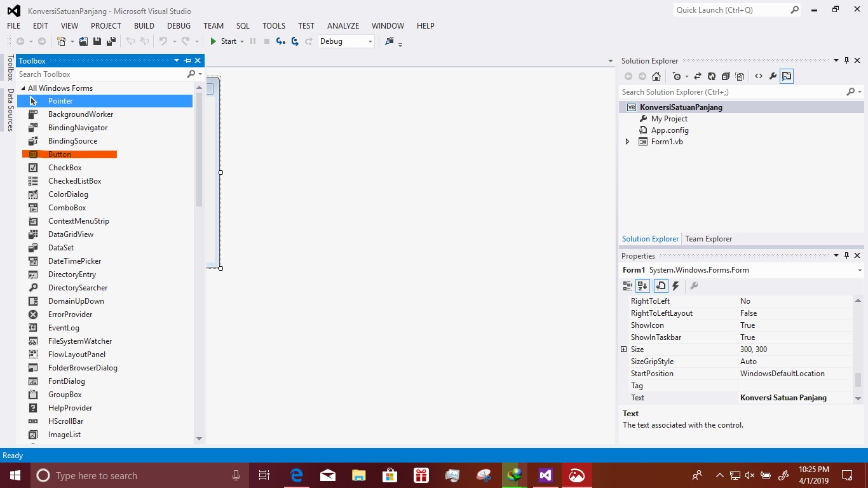Select App.config in Solution Explorer

coord(670,130)
